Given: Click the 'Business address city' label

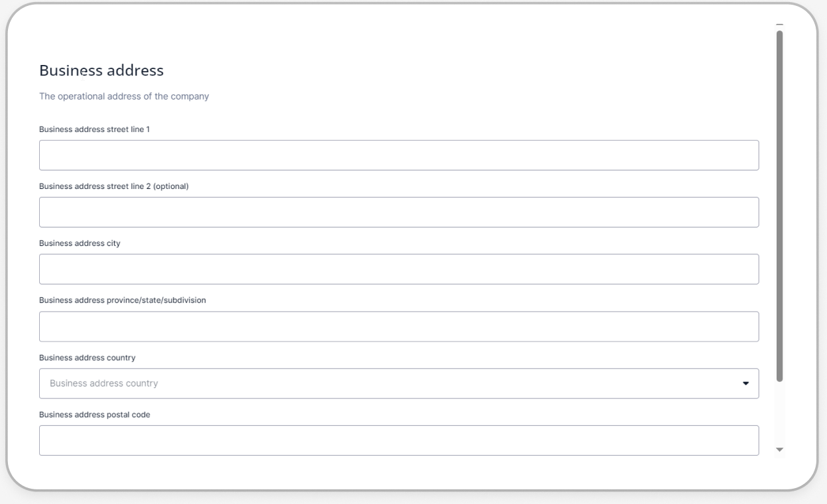Looking at the screenshot, I should point(80,243).
